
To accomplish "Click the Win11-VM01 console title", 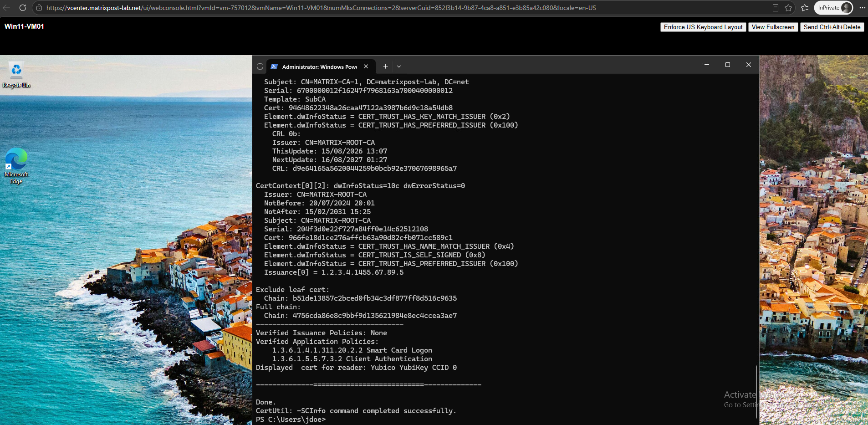I will pyautogui.click(x=24, y=26).
